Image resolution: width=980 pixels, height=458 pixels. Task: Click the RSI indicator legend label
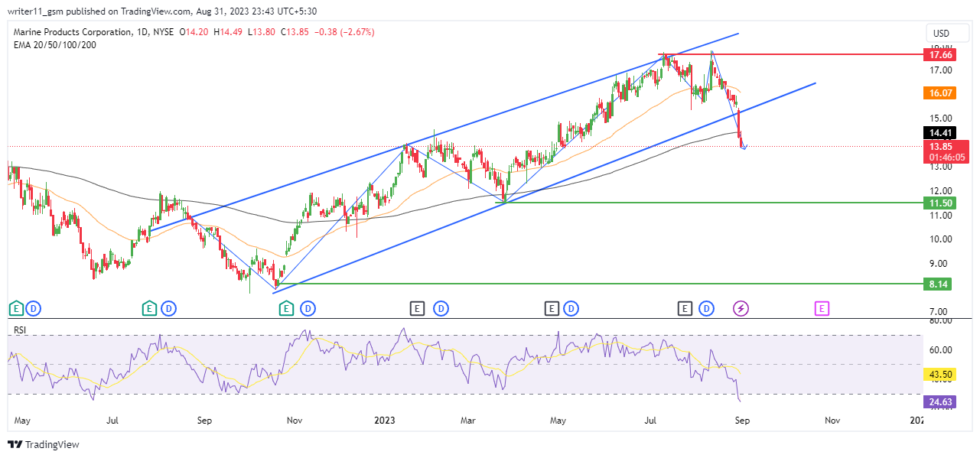click(21, 330)
